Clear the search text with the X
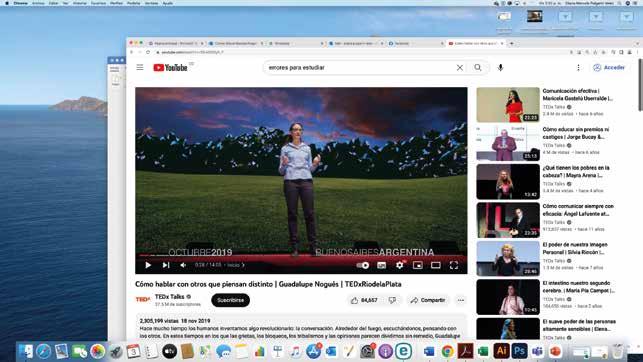 point(460,68)
